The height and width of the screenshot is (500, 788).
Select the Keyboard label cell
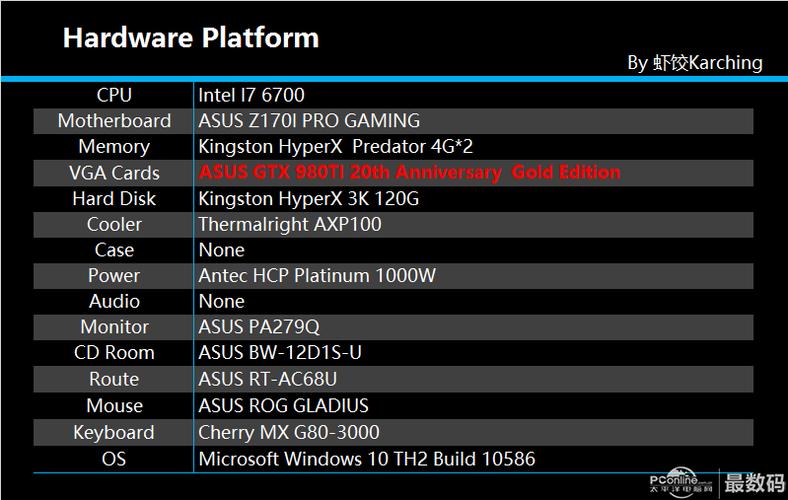coord(114,433)
